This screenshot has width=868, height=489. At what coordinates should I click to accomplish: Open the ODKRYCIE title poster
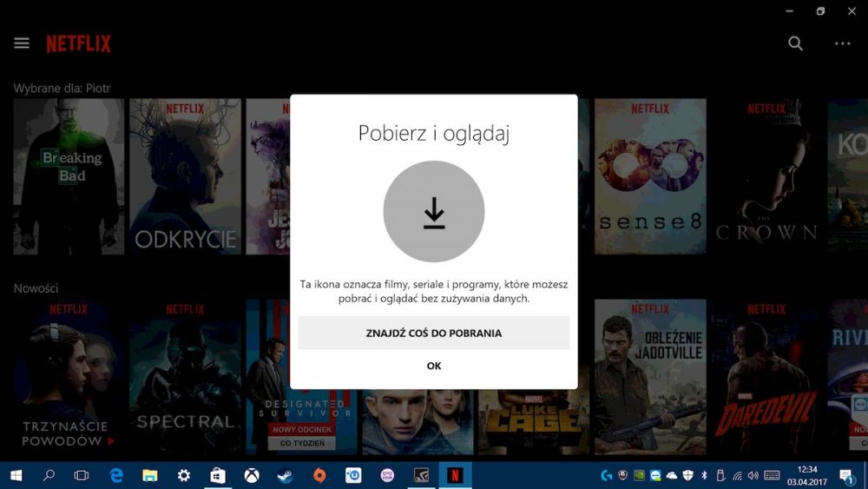[x=186, y=176]
